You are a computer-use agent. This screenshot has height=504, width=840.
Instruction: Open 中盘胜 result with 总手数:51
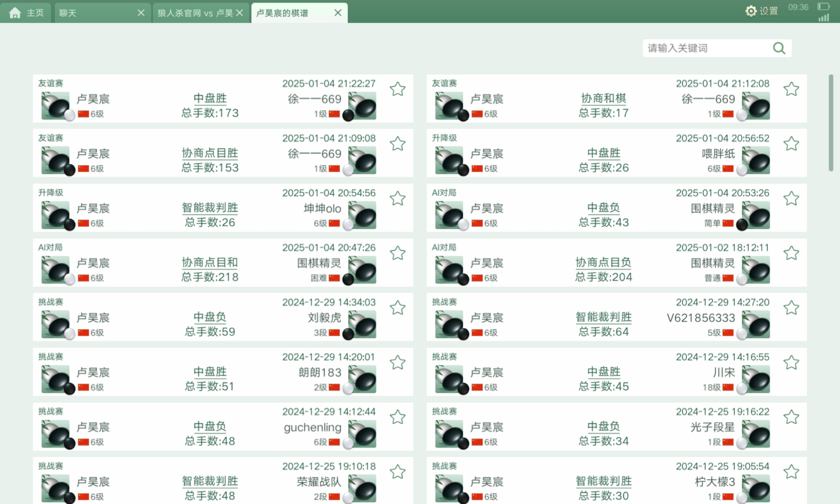[210, 372]
